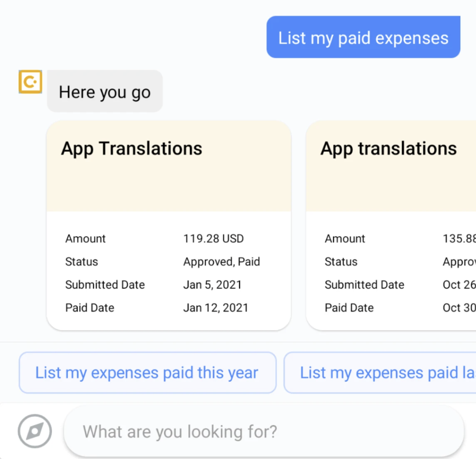Select the 119.28 USD amount value
This screenshot has width=476, height=459.
213,239
